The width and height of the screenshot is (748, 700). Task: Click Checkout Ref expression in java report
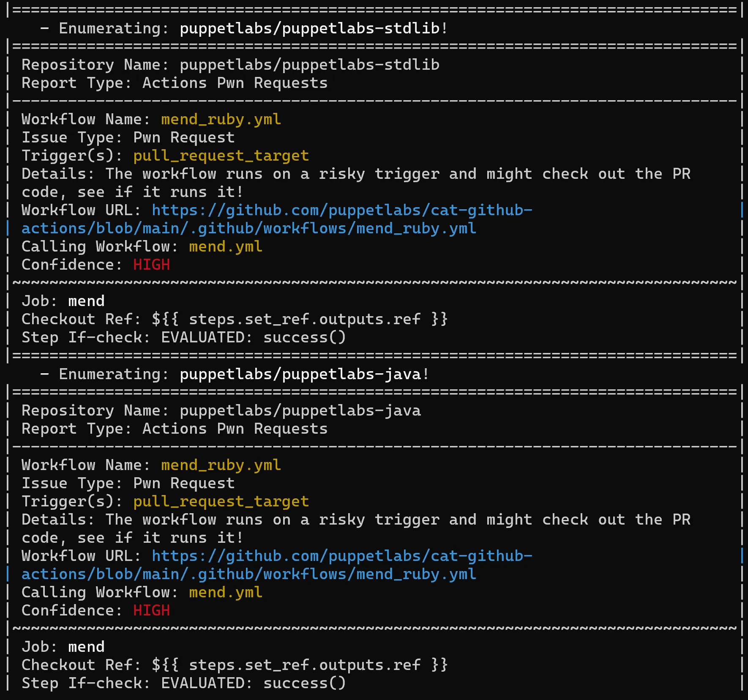(299, 665)
